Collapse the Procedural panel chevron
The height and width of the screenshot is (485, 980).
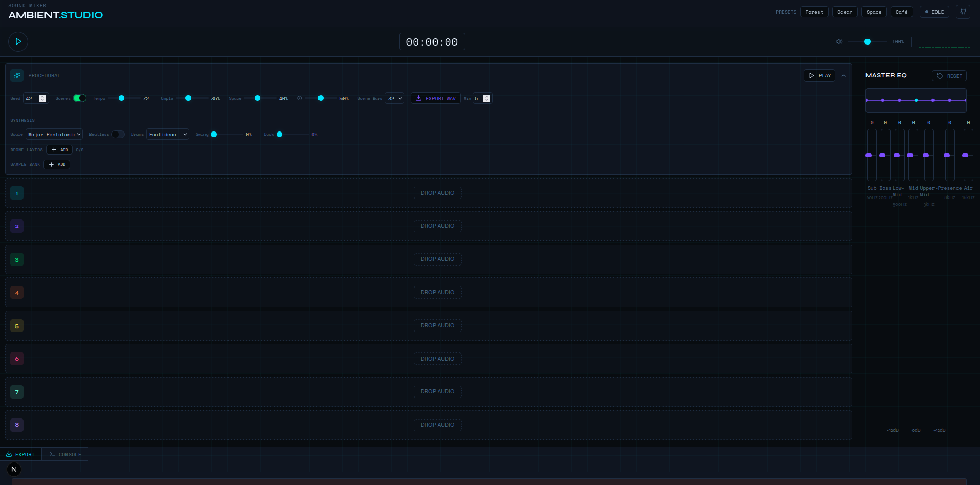coord(844,76)
